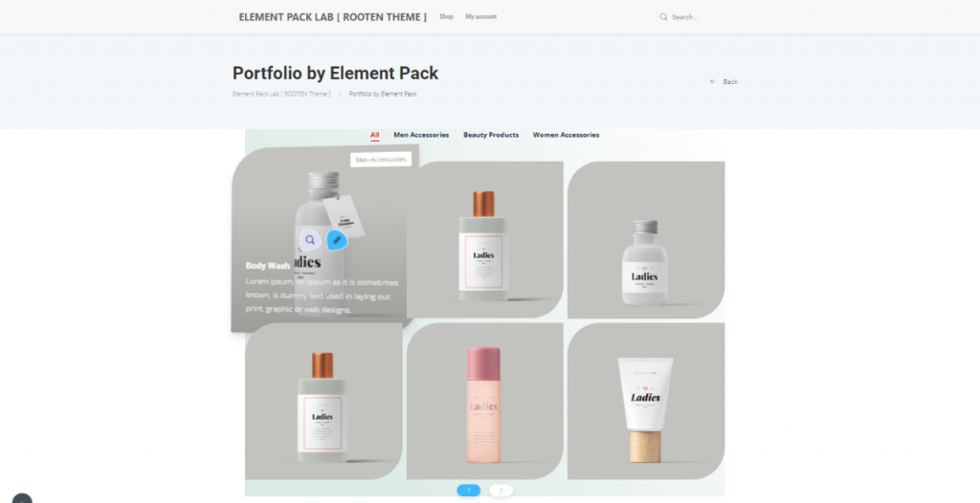Image resolution: width=980 pixels, height=503 pixels.
Task: Click the dark round icon at bottom-left corner
Action: (x=22, y=498)
